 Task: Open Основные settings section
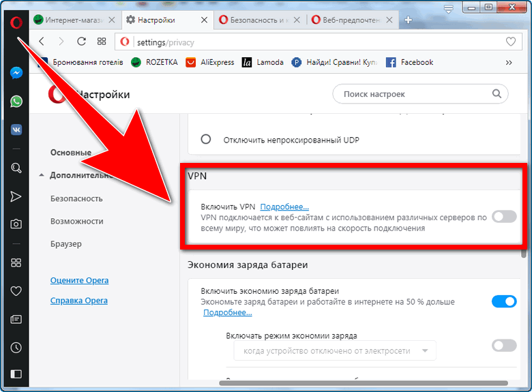tap(71, 153)
